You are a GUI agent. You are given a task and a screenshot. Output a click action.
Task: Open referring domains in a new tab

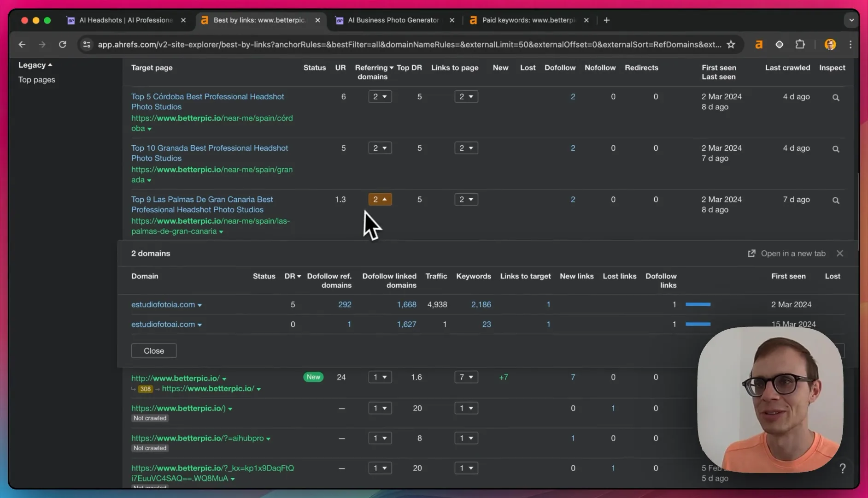point(786,254)
